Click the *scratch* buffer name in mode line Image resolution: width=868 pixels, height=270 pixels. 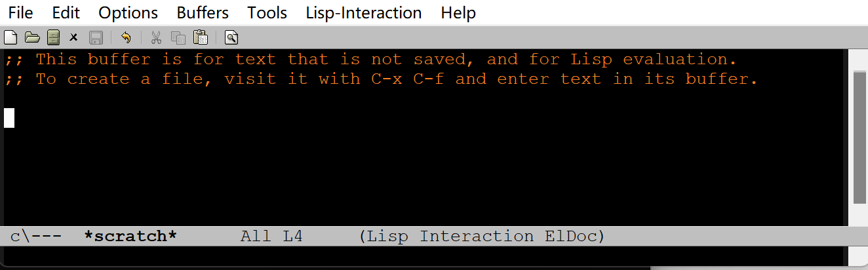click(130, 236)
